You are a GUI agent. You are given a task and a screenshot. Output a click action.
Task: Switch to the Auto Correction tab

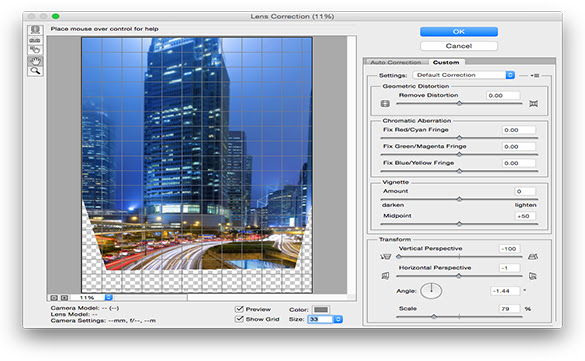click(395, 62)
